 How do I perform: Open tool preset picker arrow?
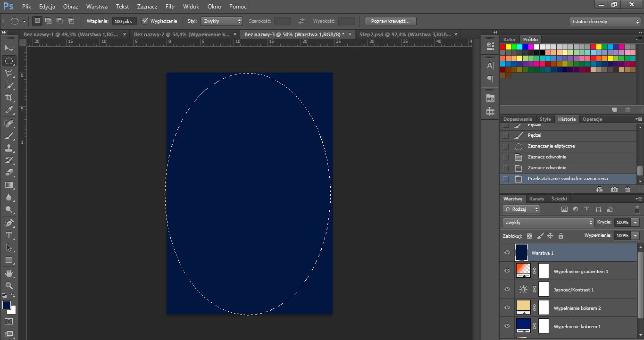point(24,22)
